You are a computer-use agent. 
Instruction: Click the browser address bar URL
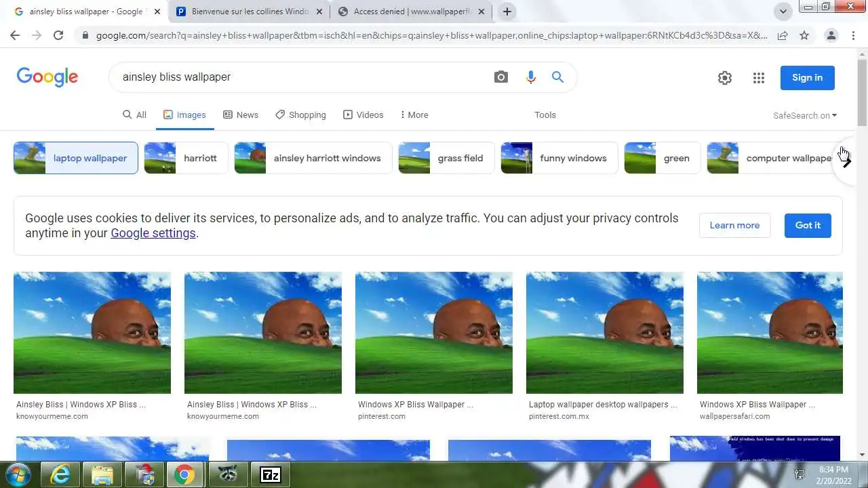431,35
